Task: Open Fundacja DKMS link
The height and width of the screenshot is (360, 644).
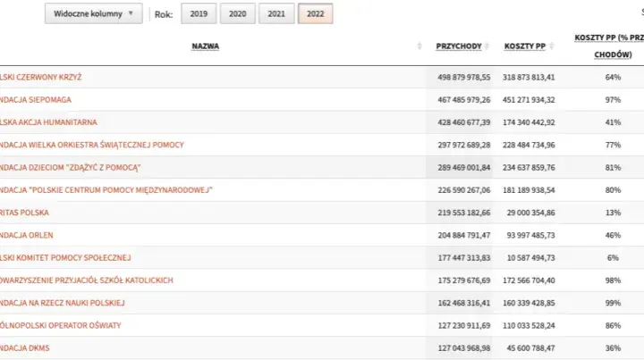Action: pyautogui.click(x=25, y=347)
